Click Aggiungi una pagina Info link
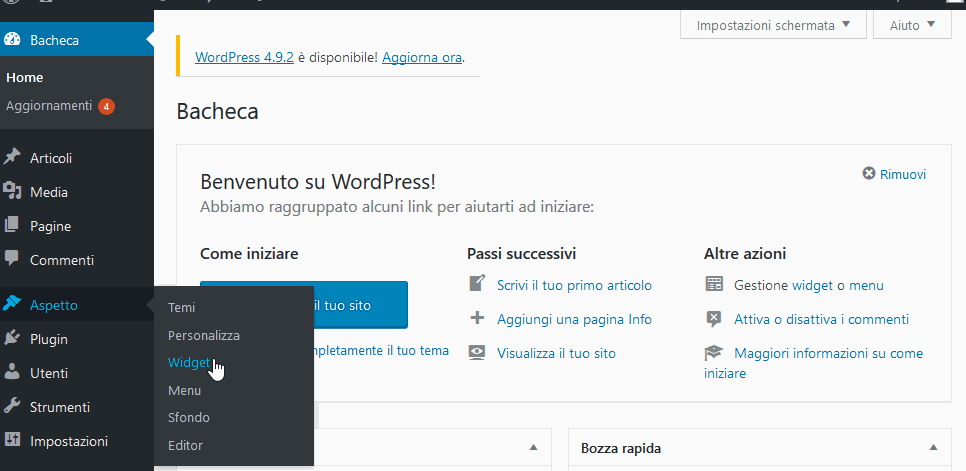 click(574, 319)
